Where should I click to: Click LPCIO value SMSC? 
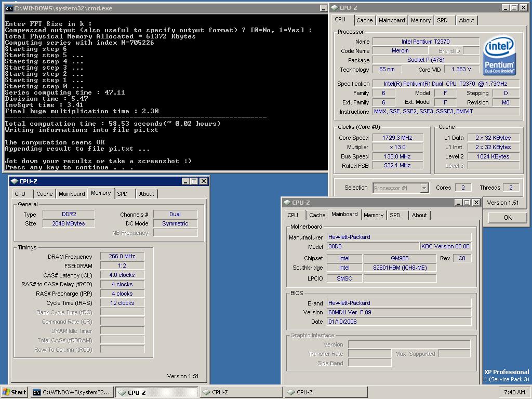[344, 278]
